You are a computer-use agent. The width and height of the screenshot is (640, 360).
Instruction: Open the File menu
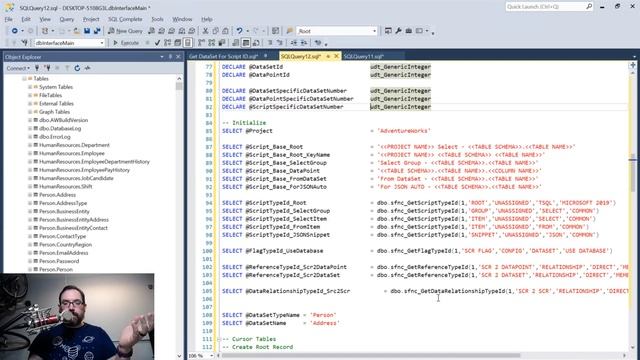coord(9,19)
